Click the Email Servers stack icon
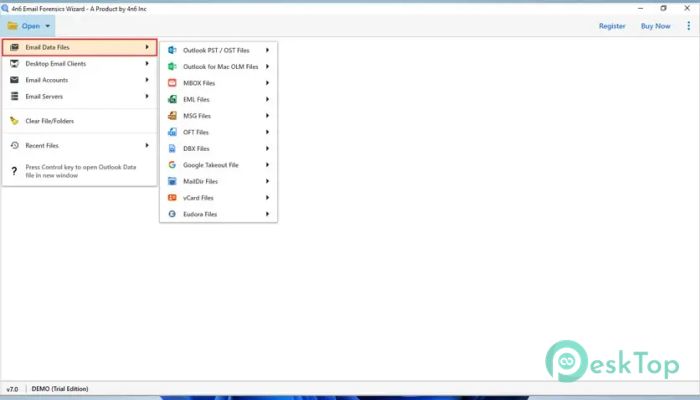 (14, 96)
